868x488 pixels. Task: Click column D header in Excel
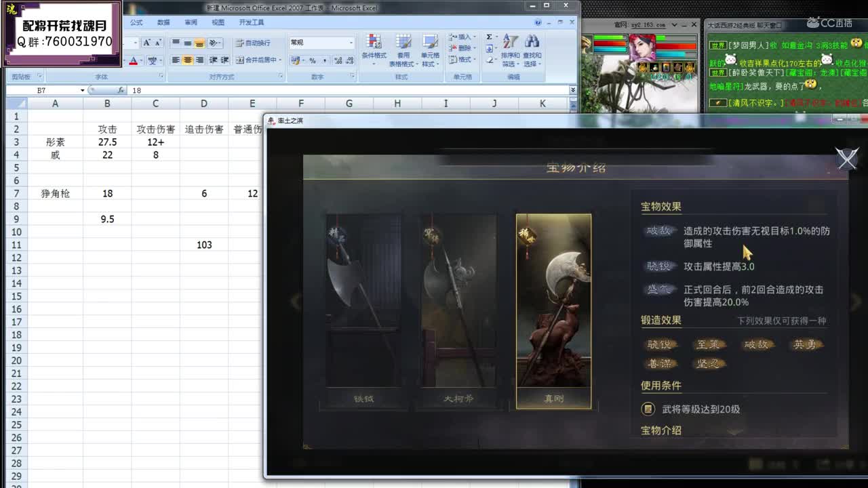click(x=204, y=104)
